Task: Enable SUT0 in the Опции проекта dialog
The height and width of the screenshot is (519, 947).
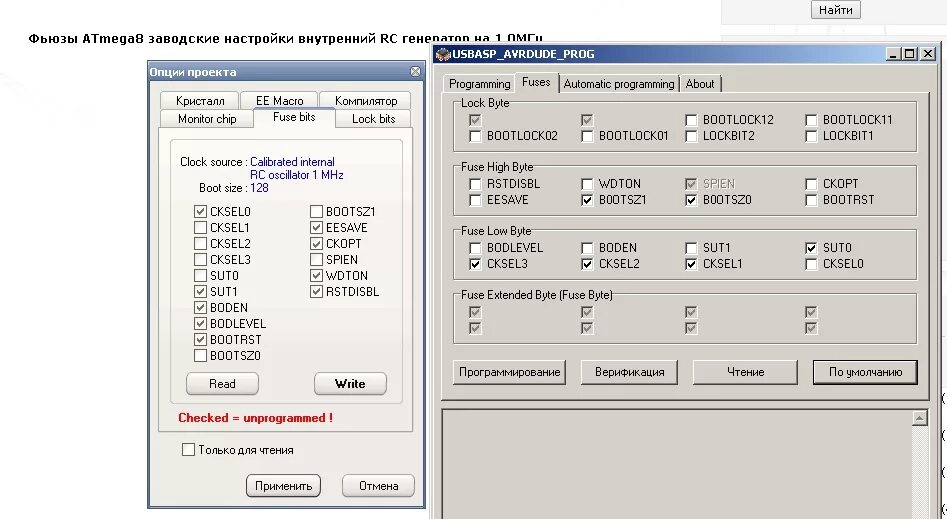Action: (201, 276)
